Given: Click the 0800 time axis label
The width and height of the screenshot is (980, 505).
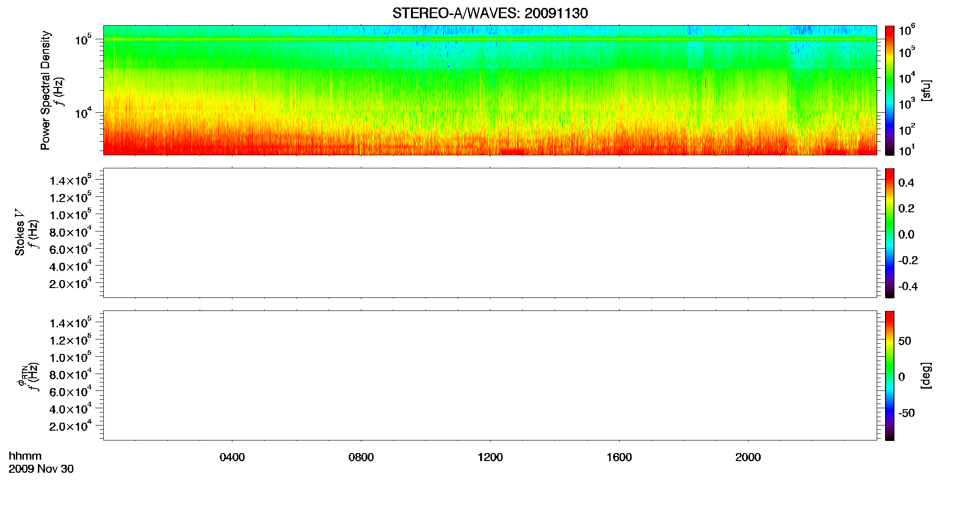Looking at the screenshot, I should pos(361,457).
